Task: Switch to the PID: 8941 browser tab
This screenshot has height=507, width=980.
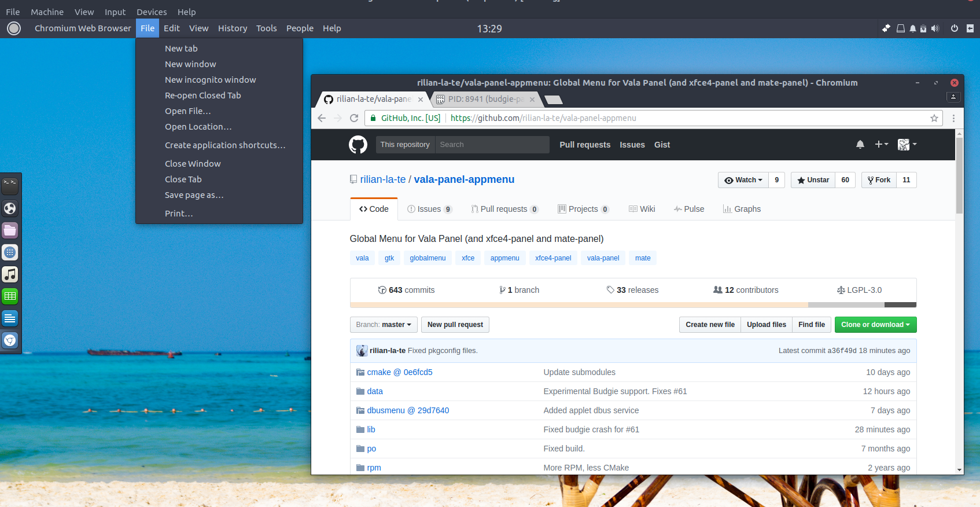Action: [x=486, y=100]
